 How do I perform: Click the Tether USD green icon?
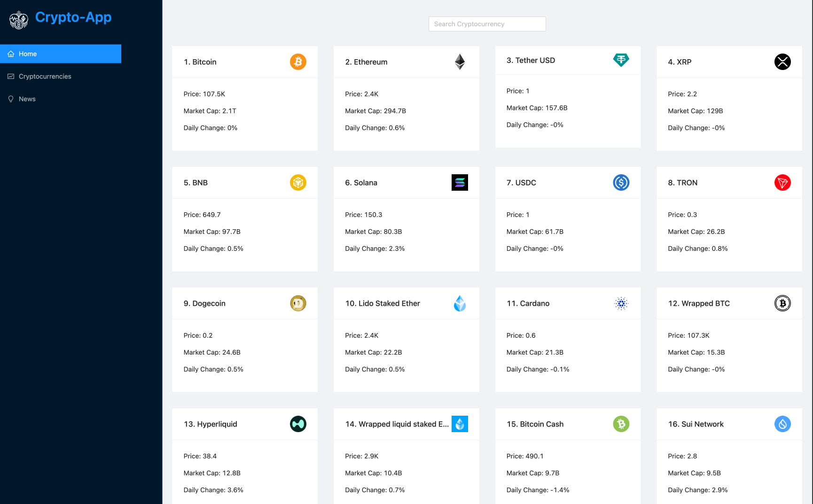[x=621, y=60]
